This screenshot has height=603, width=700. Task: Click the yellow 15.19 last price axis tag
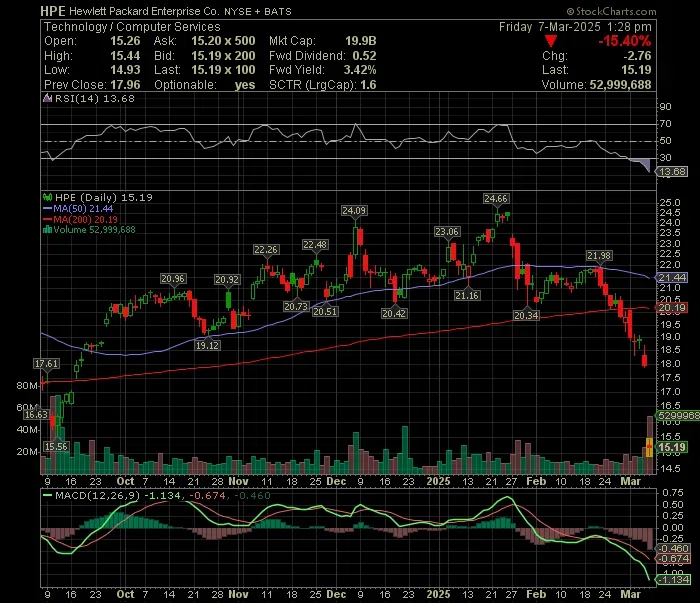[x=672, y=448]
